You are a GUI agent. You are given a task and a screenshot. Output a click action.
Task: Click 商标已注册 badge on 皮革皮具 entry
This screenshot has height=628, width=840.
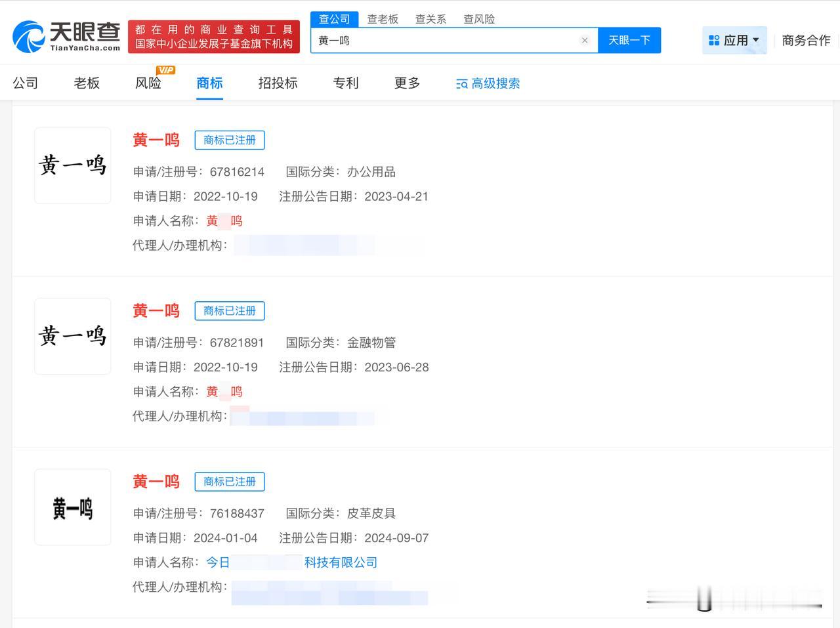[230, 481]
